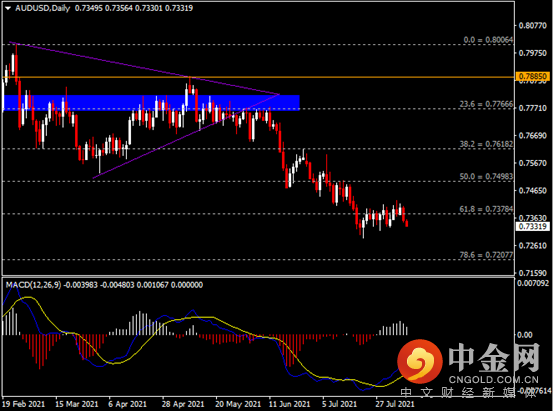Select the orange horizontal price line
Viewport: 554px width, 411px height.
258,77
